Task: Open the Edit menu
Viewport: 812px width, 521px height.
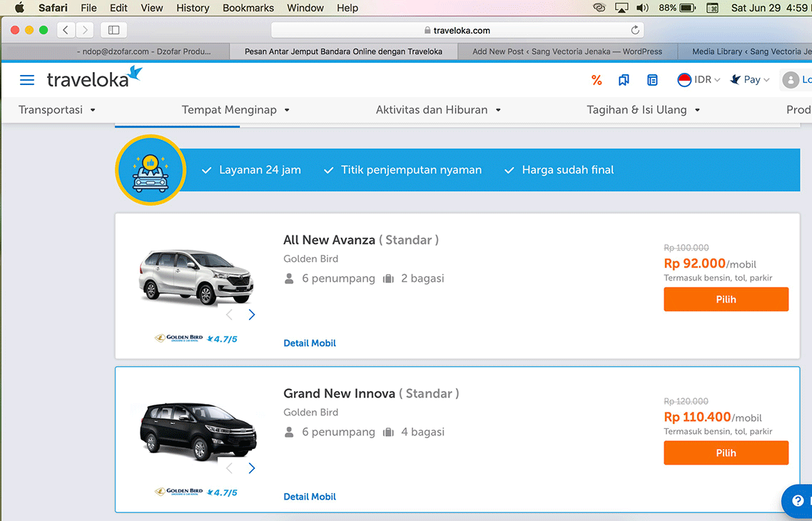Action: click(x=118, y=8)
